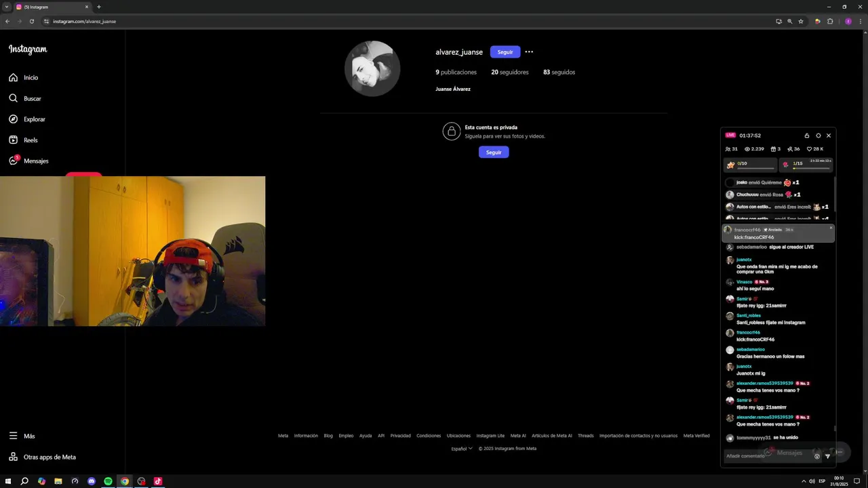This screenshot has height=488, width=868.
Task: Click Seguir button next to username
Action: click(505, 52)
